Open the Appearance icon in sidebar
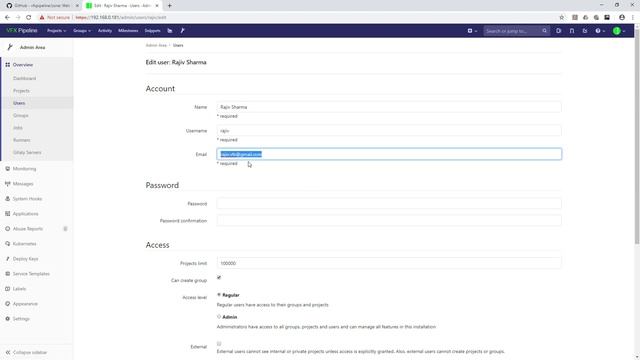 click(x=7, y=304)
